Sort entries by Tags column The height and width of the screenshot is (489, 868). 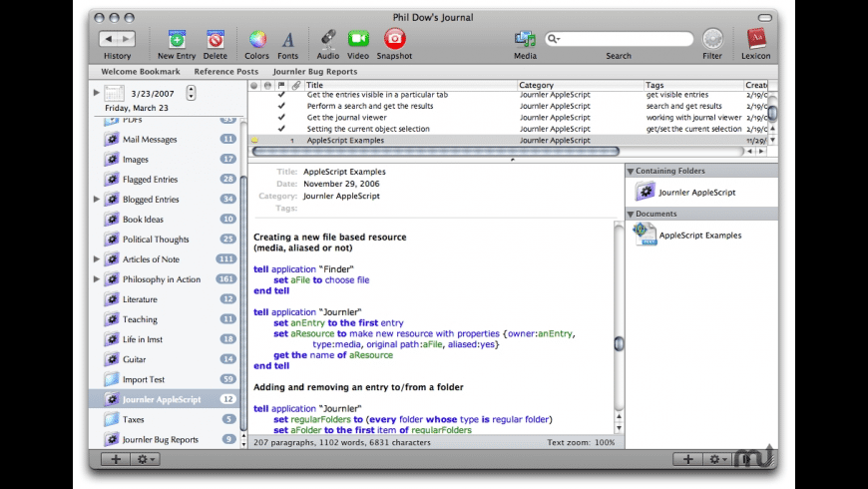click(x=693, y=85)
